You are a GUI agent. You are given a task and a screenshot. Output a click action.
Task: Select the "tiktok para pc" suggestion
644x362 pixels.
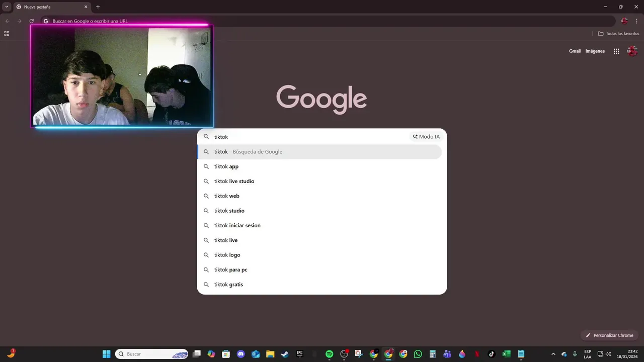(320, 269)
